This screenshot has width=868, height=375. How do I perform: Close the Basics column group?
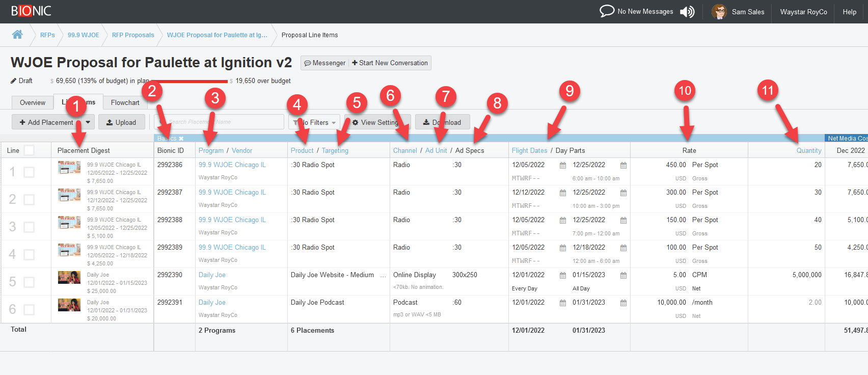pos(181,139)
